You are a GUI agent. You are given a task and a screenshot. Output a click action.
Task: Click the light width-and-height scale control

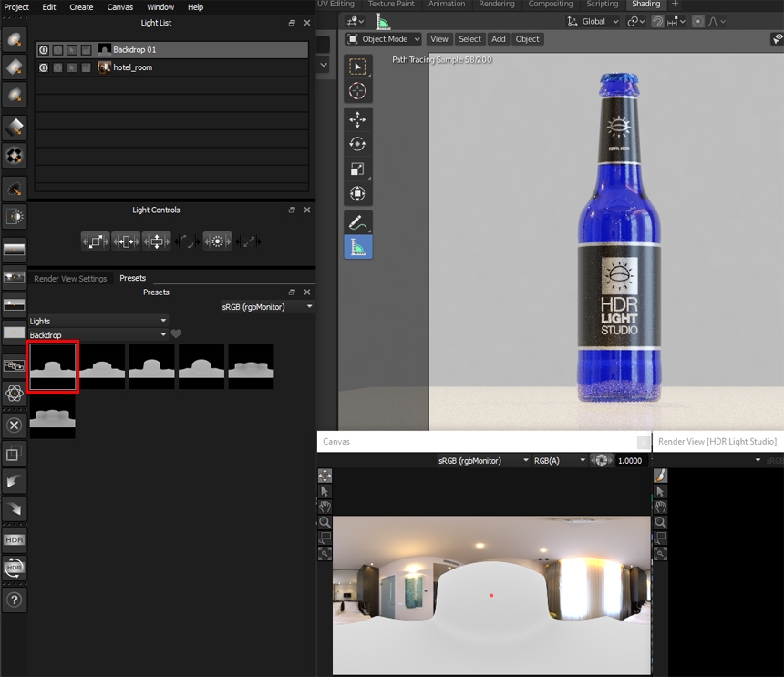[x=96, y=241]
